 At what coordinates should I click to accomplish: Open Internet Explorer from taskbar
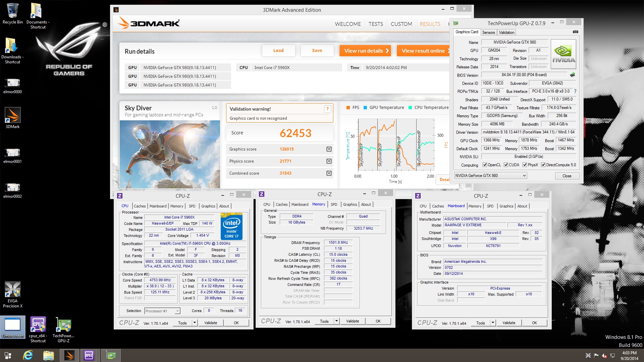click(x=28, y=355)
